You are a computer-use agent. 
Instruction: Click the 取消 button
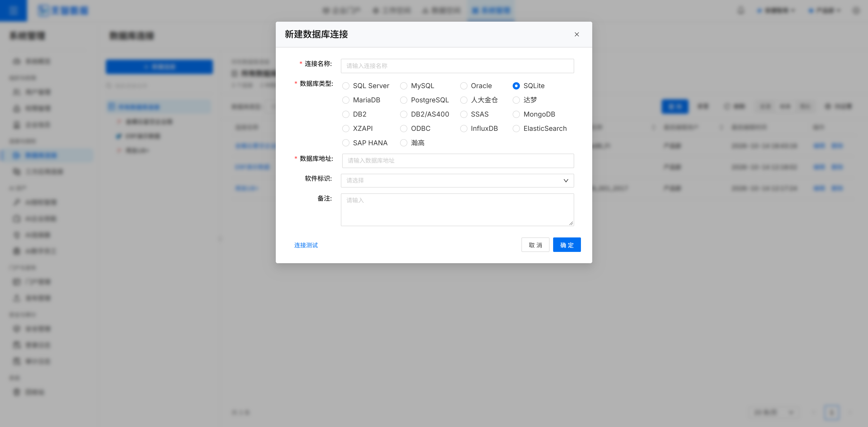pos(535,245)
